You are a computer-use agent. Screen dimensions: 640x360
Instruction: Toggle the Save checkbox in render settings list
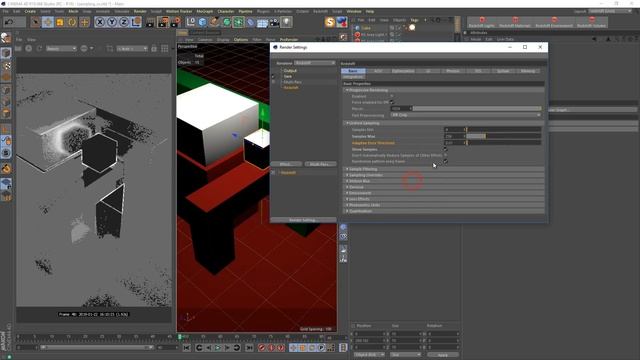(273, 76)
